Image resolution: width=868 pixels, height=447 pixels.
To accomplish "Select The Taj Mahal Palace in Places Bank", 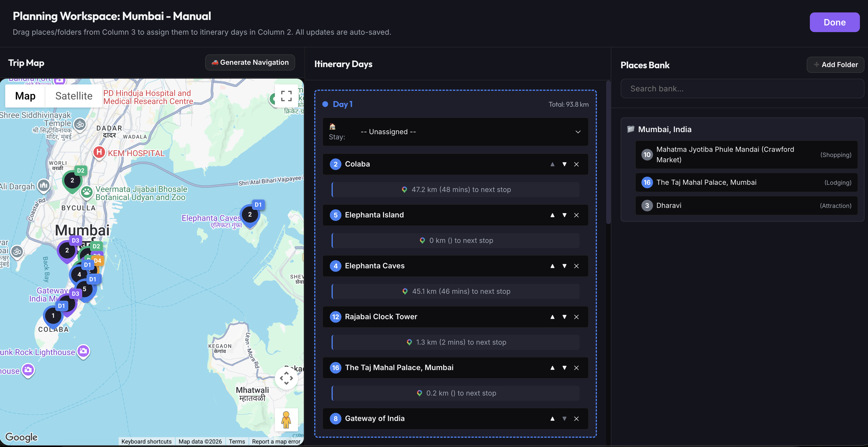I will coord(746,182).
